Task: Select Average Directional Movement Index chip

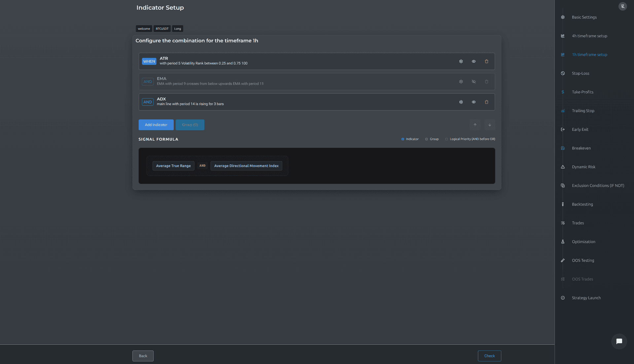Action: point(246,166)
